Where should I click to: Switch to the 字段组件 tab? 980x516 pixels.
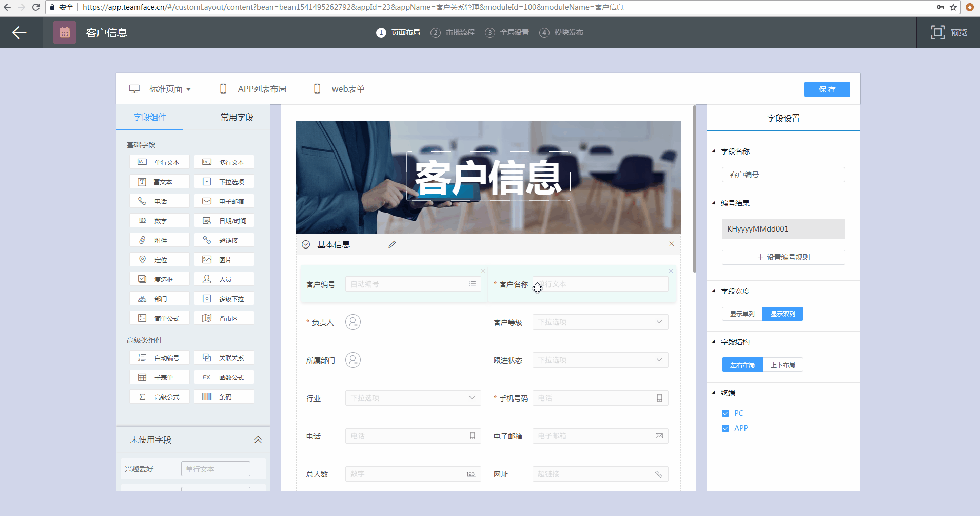(x=150, y=117)
